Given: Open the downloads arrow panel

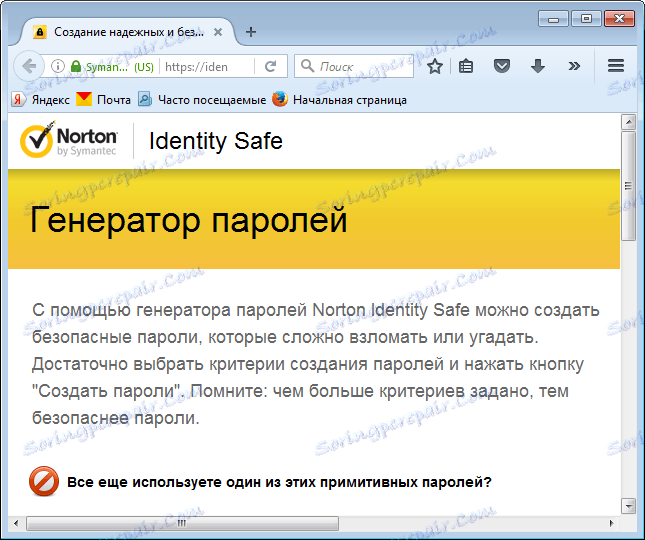Looking at the screenshot, I should pyautogui.click(x=538, y=66).
